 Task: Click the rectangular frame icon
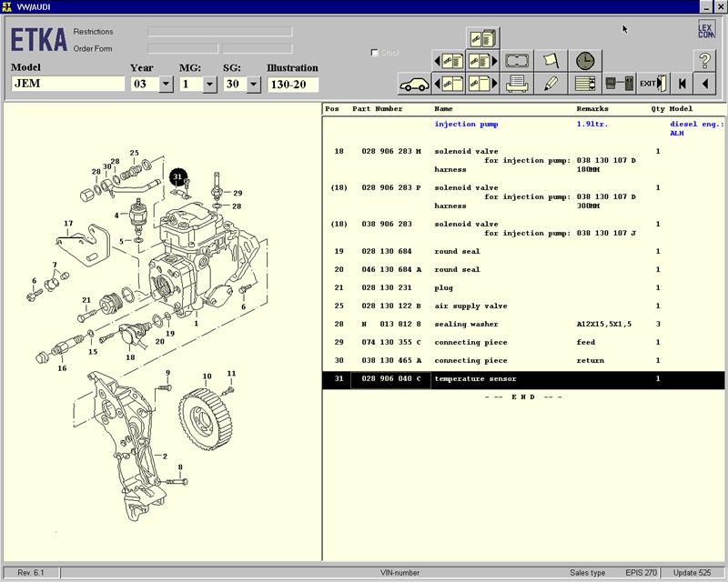point(517,61)
